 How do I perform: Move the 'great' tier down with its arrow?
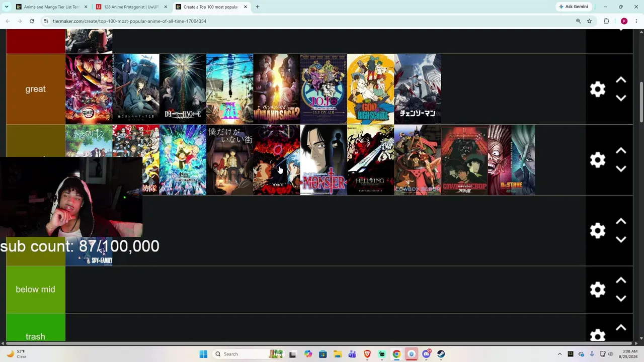[621, 98]
